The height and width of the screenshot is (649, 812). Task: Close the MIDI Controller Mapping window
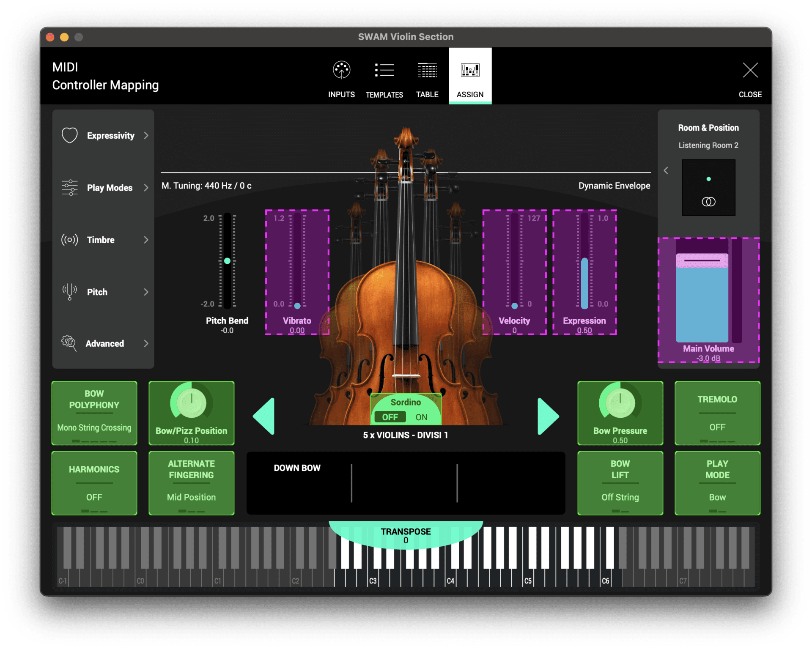coord(750,71)
